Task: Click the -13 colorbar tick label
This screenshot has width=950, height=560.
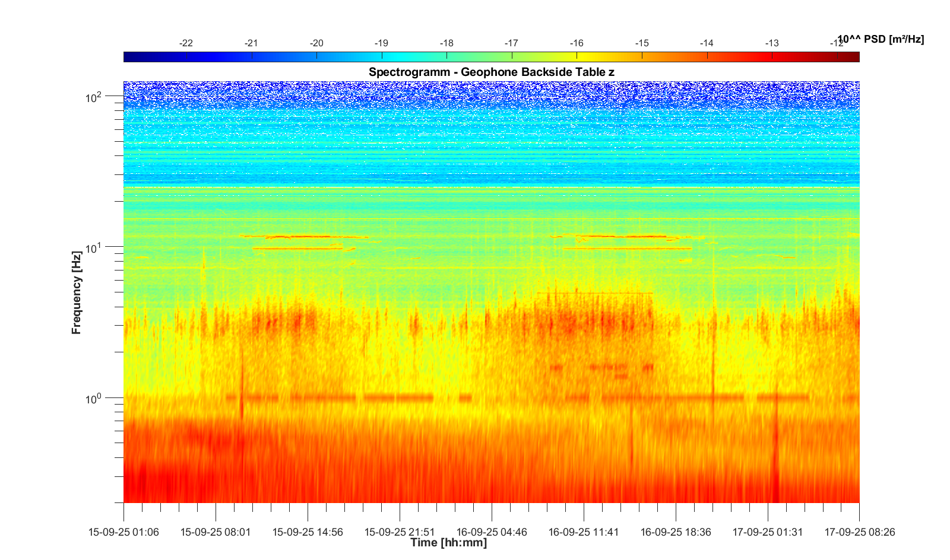Action: pos(771,43)
